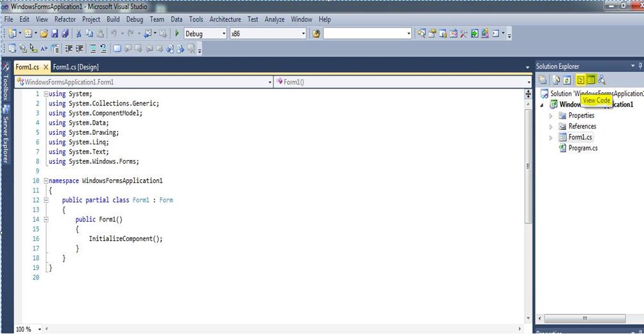Click the Open File folder icon

coord(44,34)
